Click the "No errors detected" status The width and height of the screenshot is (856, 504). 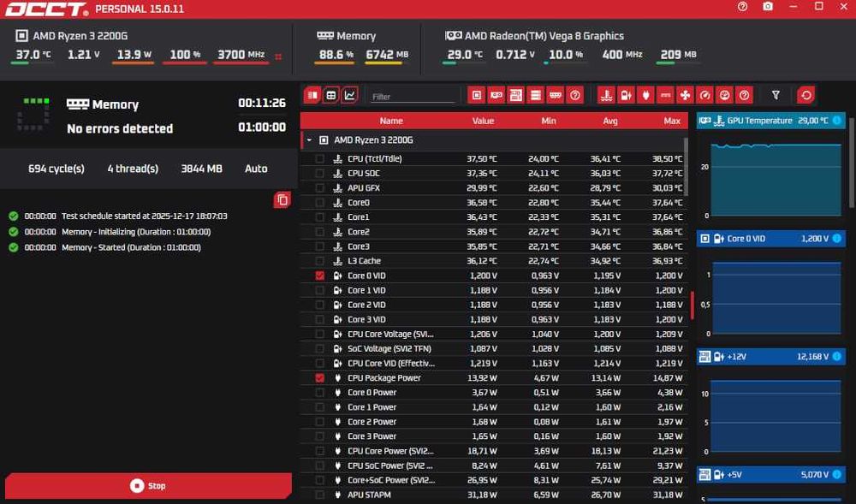coord(120,128)
